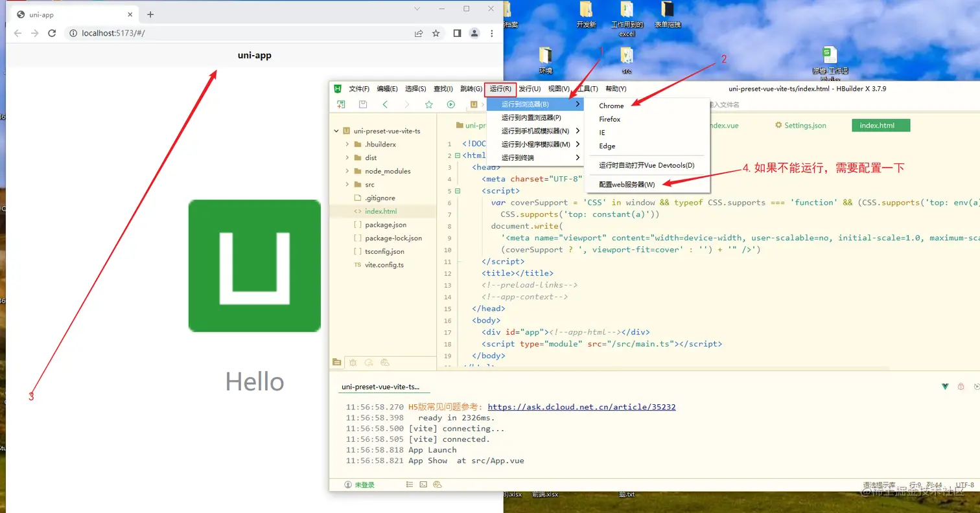The image size is (980, 513).
Task: Open Chrome tab search dropdown arrow
Action: tap(417, 8)
